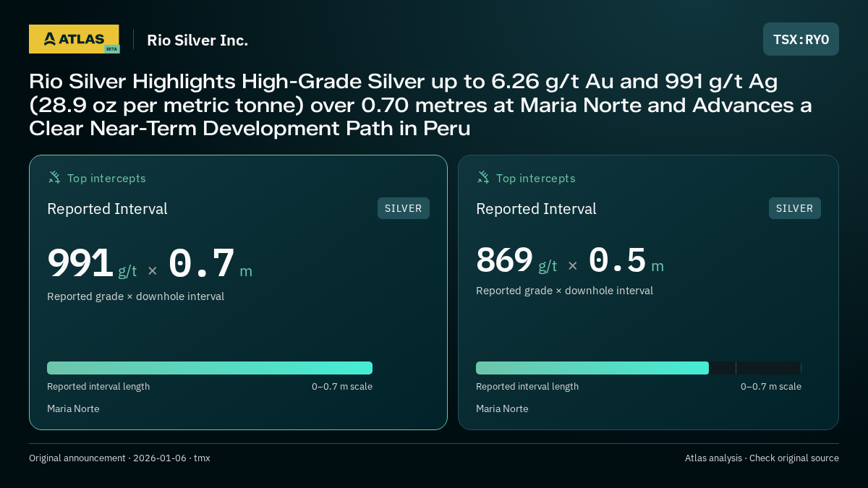Viewport: 868px width, 488px height.
Task: Click Maria Norte label on the 869 g/t card
Action: pyautogui.click(x=502, y=409)
